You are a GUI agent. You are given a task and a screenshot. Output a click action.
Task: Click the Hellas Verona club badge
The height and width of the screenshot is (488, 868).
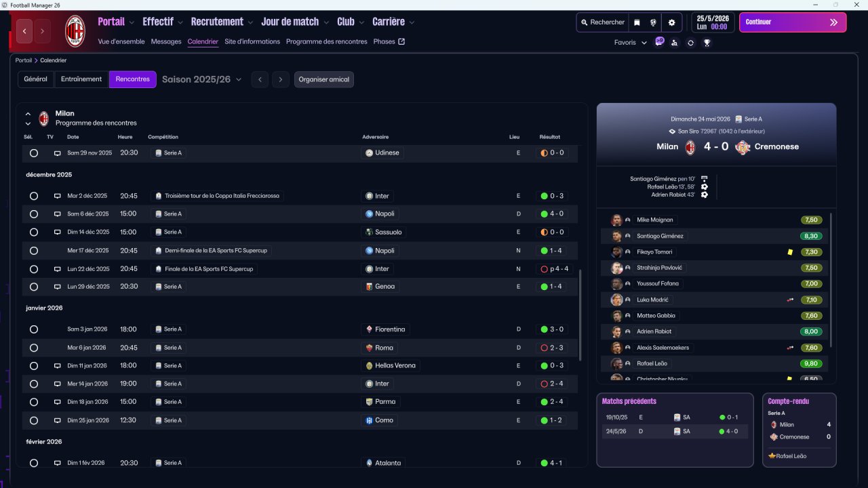[x=369, y=366]
